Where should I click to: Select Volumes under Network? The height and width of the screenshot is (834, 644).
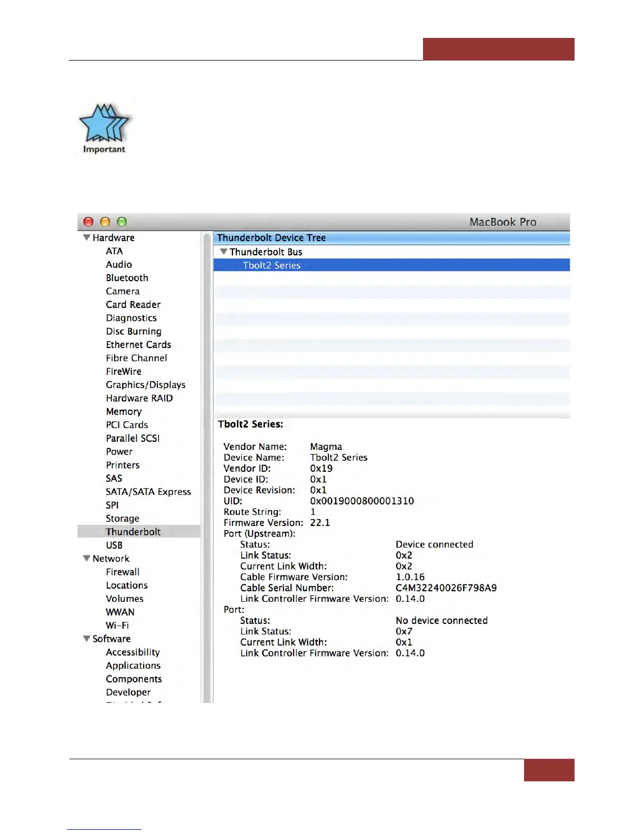pyautogui.click(x=125, y=599)
